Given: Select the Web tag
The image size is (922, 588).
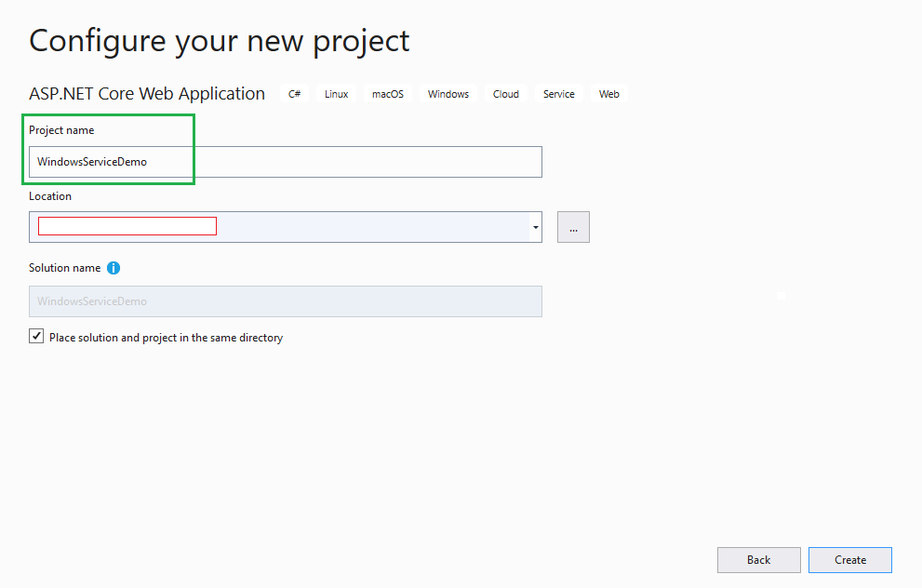Looking at the screenshot, I should point(609,94).
